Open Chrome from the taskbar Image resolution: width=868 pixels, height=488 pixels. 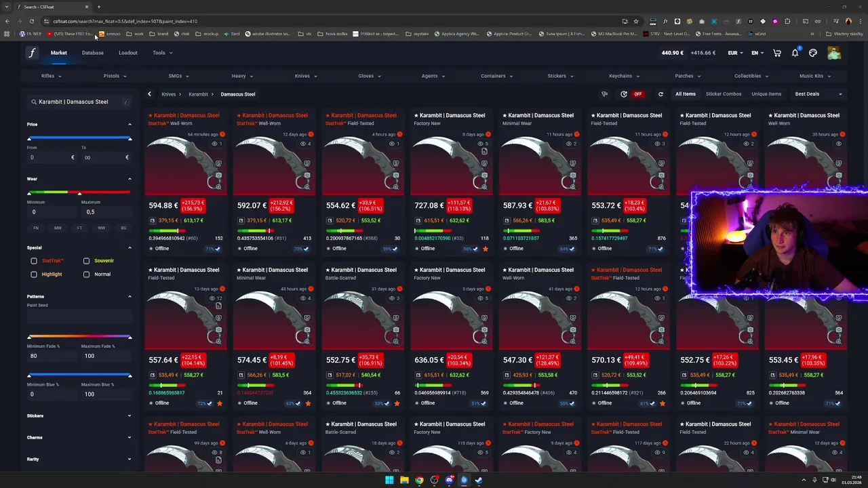pos(419,481)
